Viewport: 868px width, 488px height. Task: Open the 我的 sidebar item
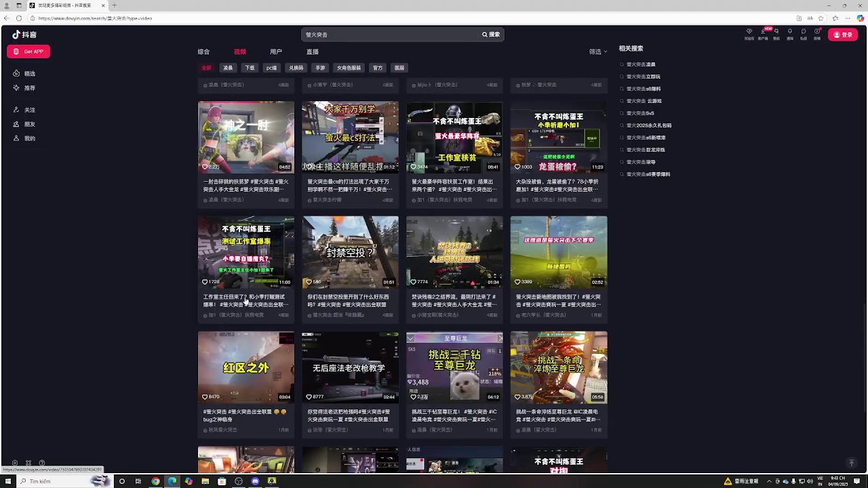click(x=24, y=138)
